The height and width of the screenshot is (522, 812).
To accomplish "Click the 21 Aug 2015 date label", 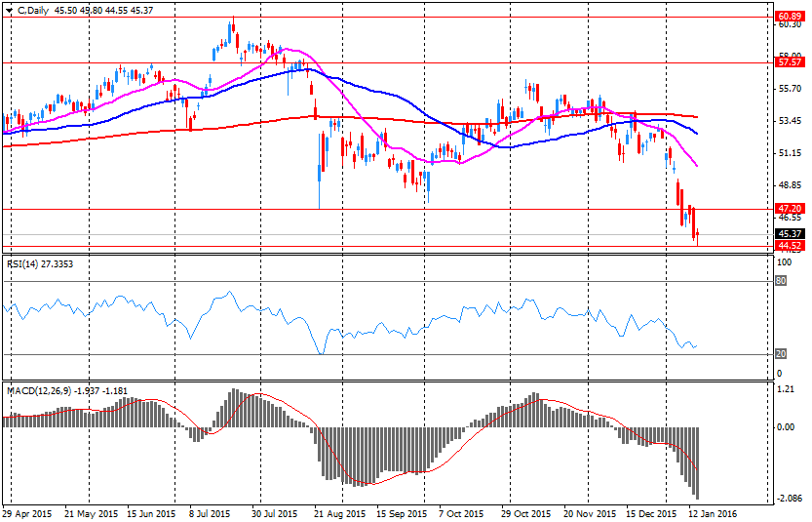I will click(340, 512).
